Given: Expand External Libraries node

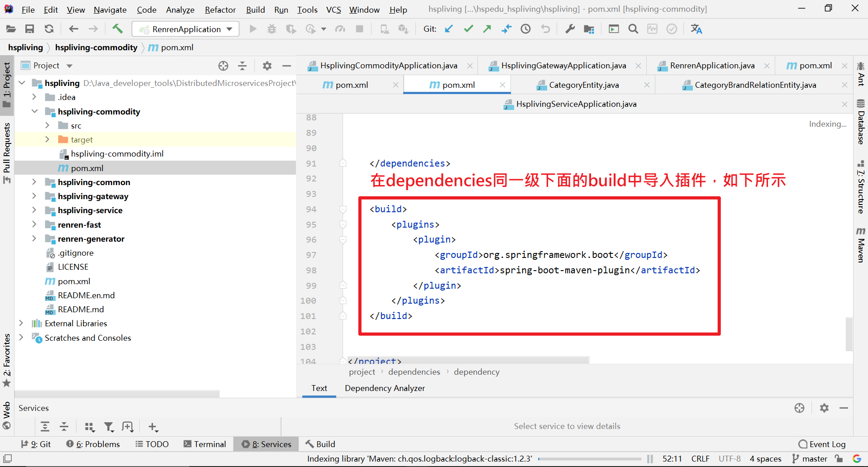Looking at the screenshot, I should 21,323.
